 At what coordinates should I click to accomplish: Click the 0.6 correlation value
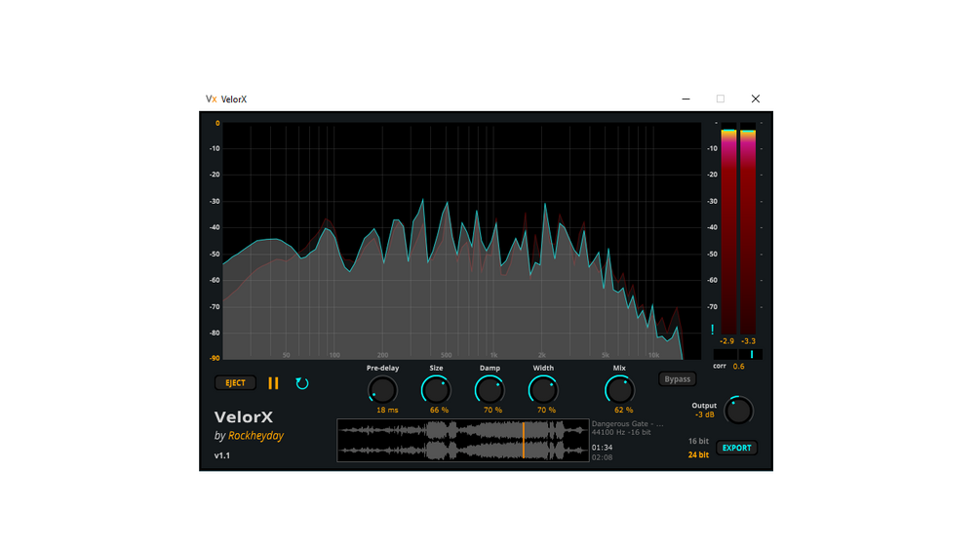739,366
